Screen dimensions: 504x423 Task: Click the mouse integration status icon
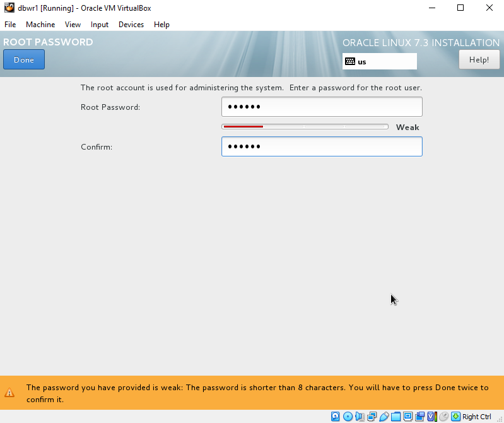[x=443, y=417]
